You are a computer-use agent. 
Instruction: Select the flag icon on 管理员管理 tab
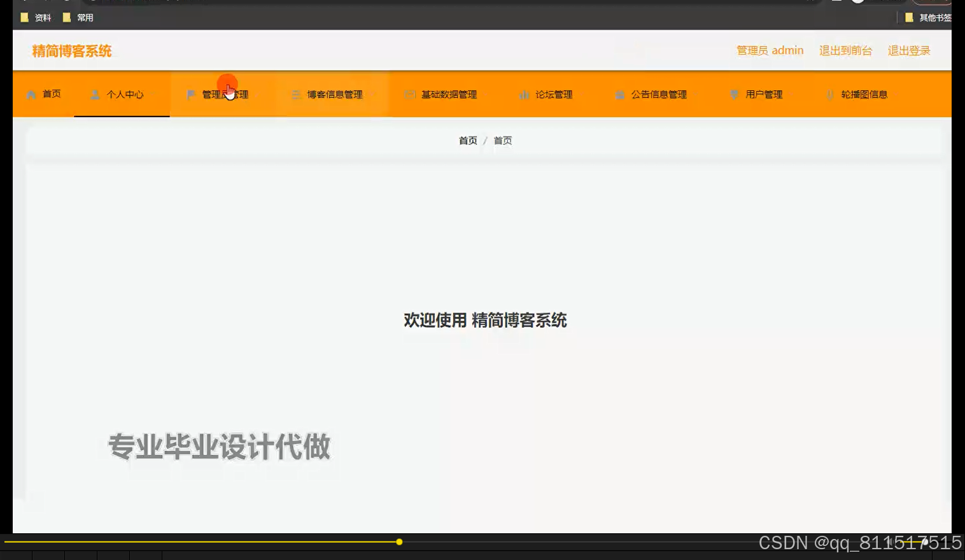click(x=190, y=94)
